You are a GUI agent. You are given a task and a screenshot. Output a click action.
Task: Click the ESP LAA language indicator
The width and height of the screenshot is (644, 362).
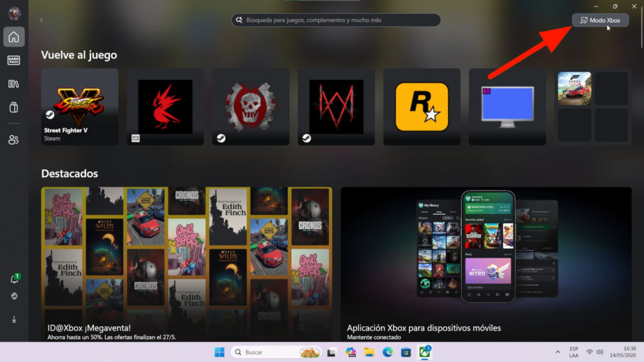click(x=574, y=352)
